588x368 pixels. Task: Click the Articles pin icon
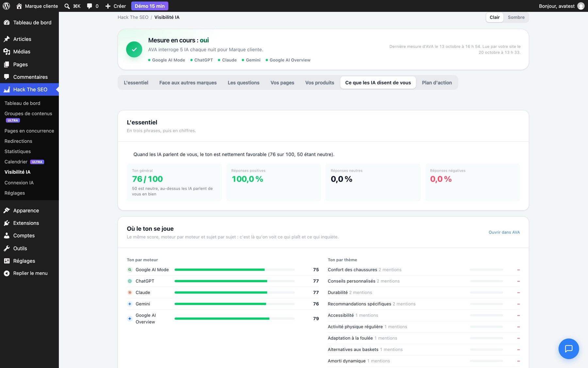[x=7, y=39]
